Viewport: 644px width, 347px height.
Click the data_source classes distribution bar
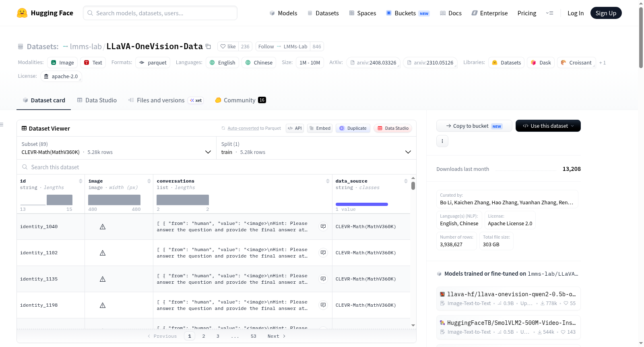tap(362, 204)
